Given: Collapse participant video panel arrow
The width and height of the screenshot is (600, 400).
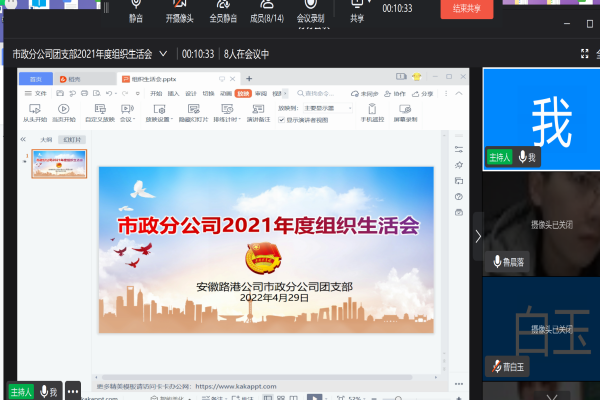Looking at the screenshot, I should [x=478, y=236].
